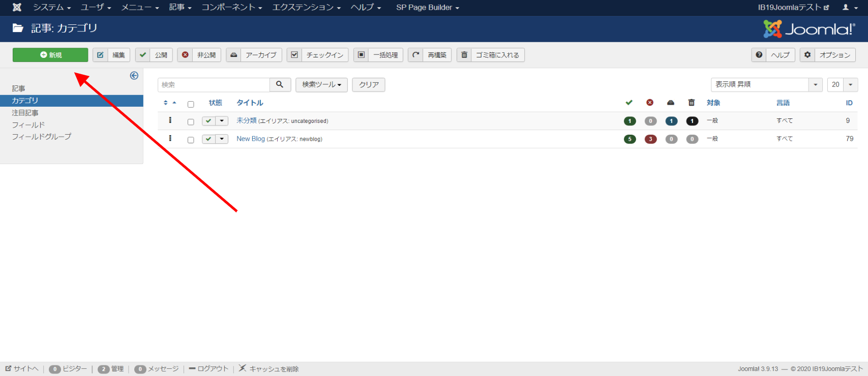Click the 再構築 refresh icon
Viewport: 868px width, 376px height.
pyautogui.click(x=415, y=55)
